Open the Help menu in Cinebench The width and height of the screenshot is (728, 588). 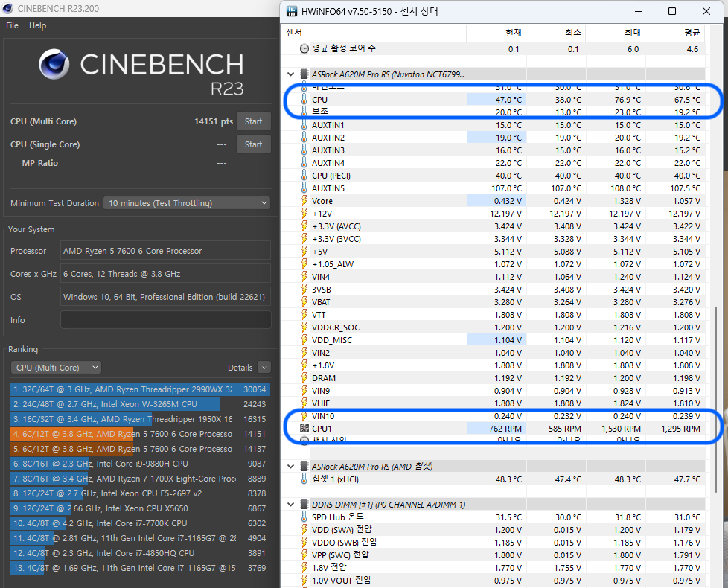[x=38, y=25]
